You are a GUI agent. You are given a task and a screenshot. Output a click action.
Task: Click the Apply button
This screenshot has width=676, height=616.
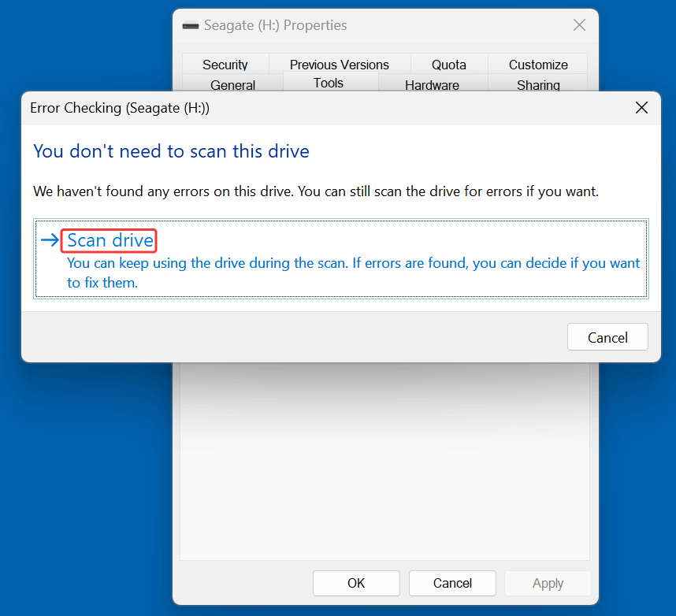(547, 583)
